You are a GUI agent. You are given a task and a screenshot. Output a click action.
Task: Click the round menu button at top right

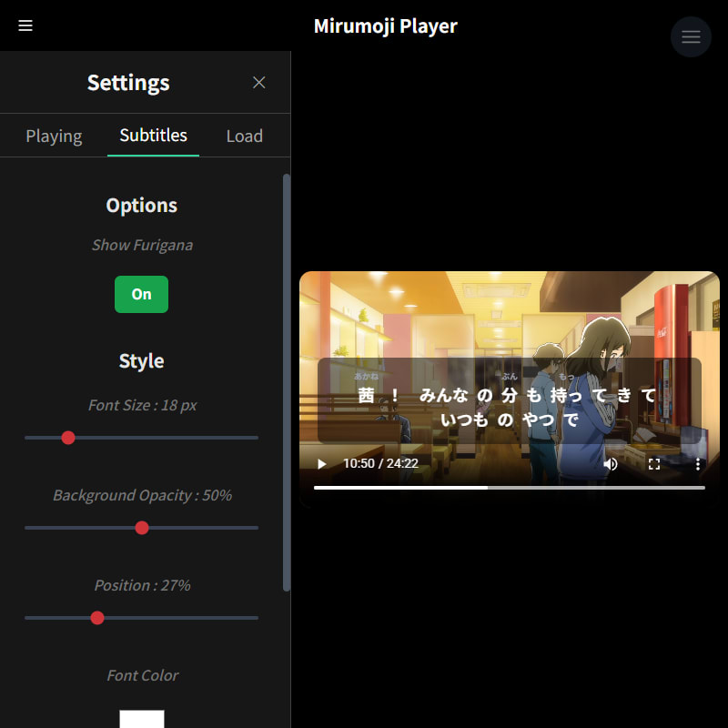coord(691,36)
